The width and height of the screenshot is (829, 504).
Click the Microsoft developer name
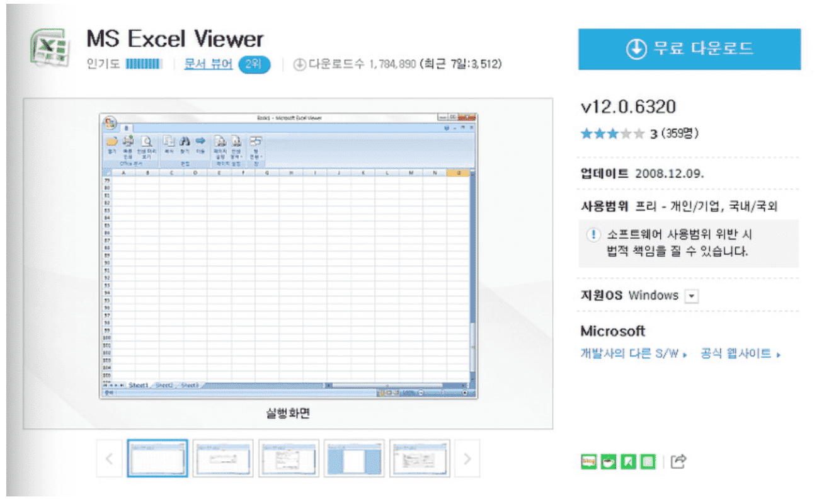[x=612, y=331]
